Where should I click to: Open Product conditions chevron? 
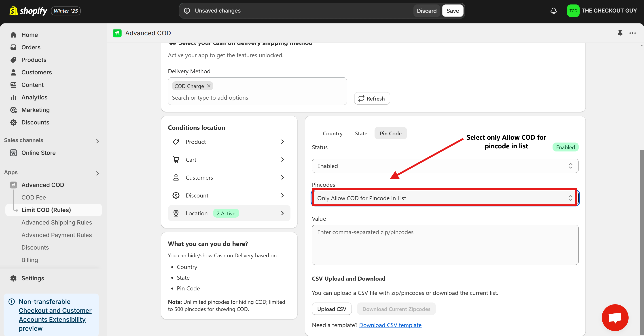point(282,142)
